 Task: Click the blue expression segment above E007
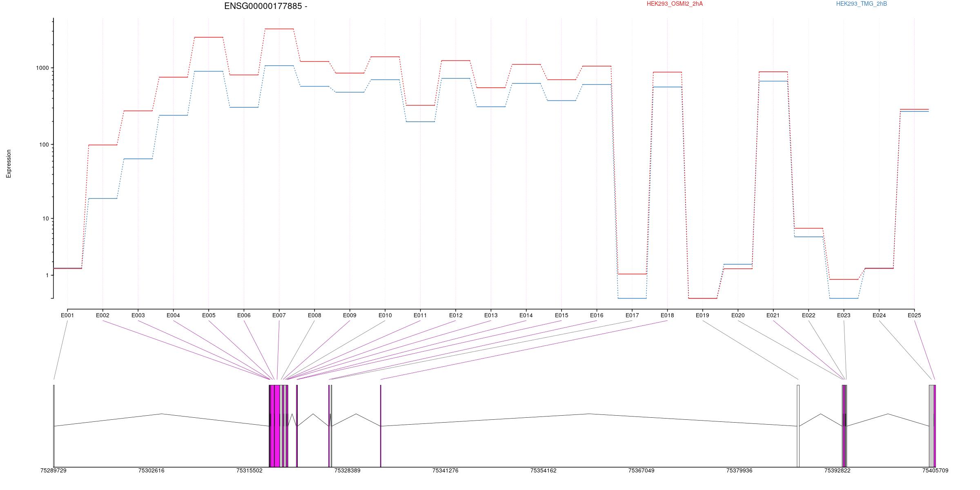click(x=279, y=66)
